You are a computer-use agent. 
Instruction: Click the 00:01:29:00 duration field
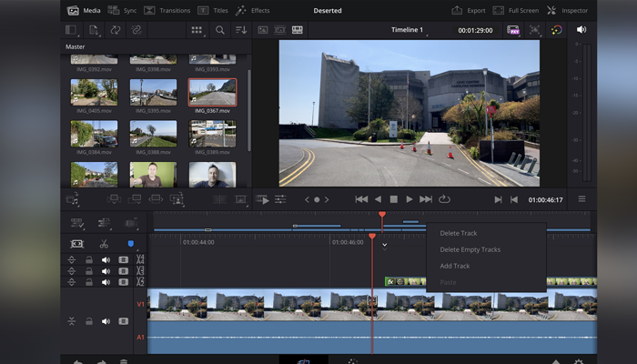pyautogui.click(x=475, y=30)
